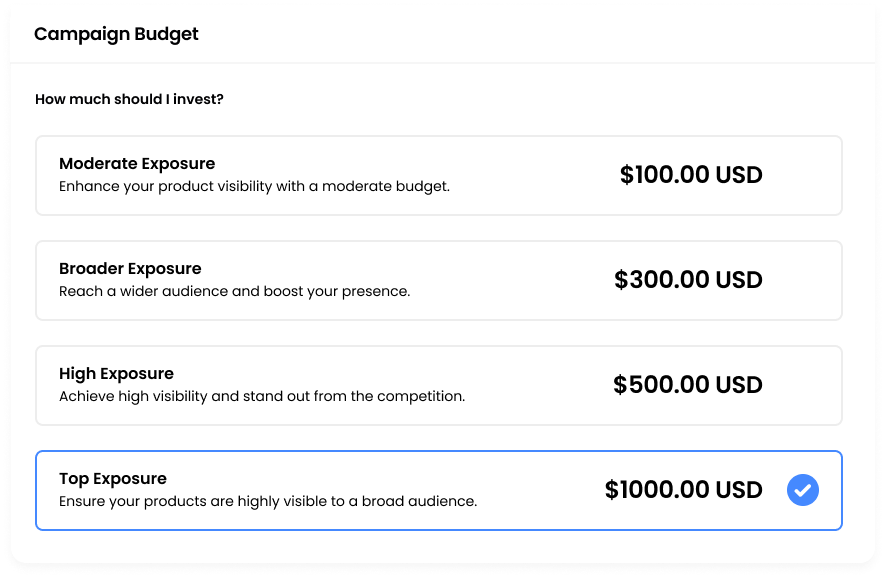Screen dimensions: 885x578
Task: Select the High Exposure budget option
Action: pos(439,386)
